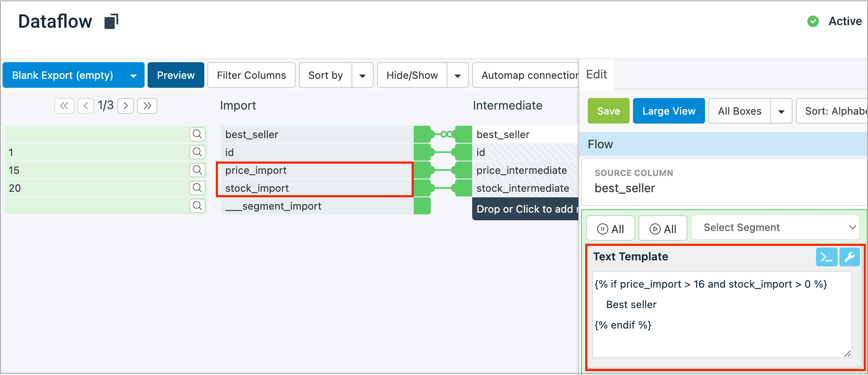The image size is (868, 375).
Task: Jump to first page with double-left arrow
Action: pos(64,106)
